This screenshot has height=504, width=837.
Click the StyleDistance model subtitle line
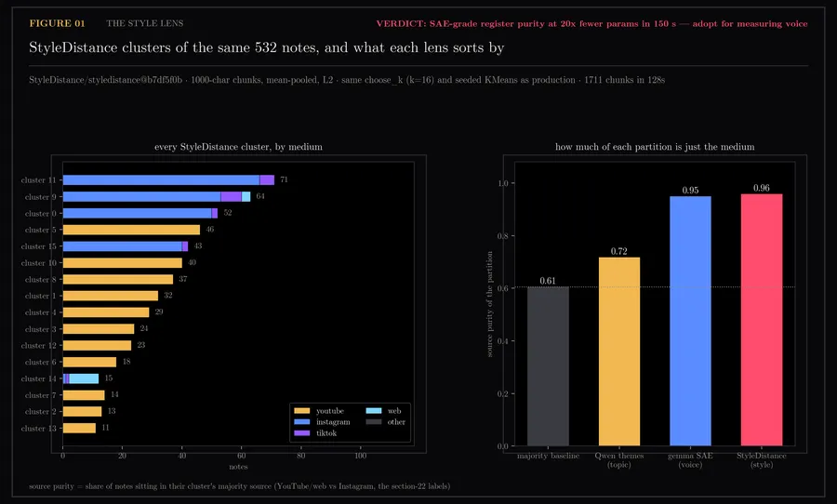pos(347,80)
